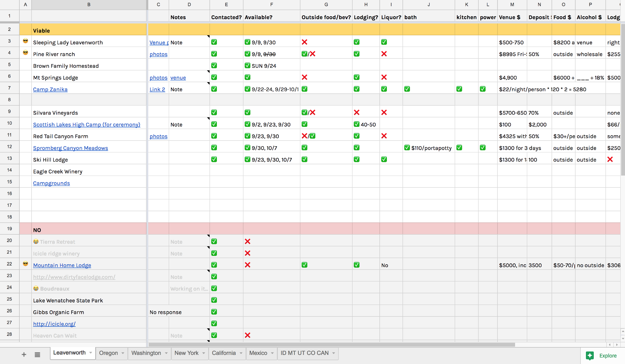Toggle checkmark in row 13 I column
The width and height of the screenshot is (625, 364).
coord(384,159)
